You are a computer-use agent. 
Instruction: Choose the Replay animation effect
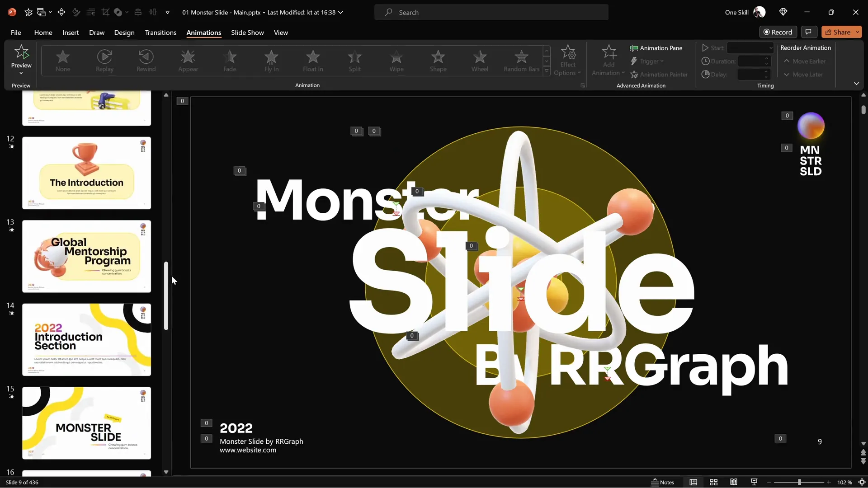tap(104, 61)
